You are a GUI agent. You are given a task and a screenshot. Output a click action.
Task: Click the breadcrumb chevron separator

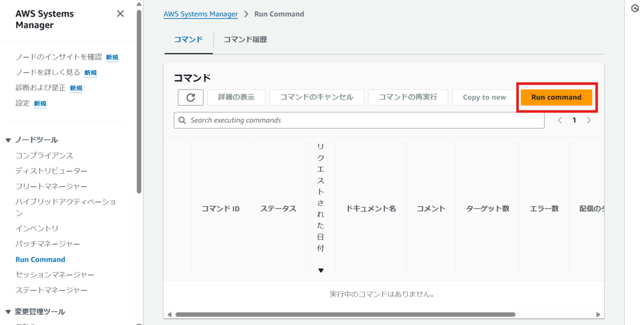pyautogui.click(x=247, y=14)
